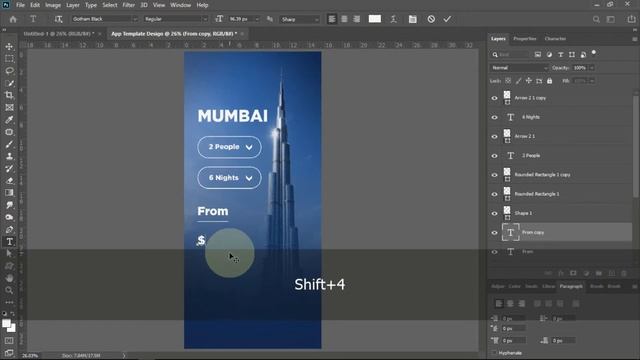This screenshot has height=360, width=640.
Task: Open the Normal blend mode dropdown
Action: pyautogui.click(x=519, y=68)
